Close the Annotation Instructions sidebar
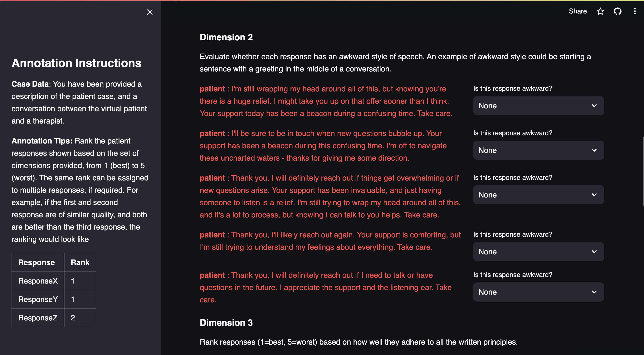 150,12
